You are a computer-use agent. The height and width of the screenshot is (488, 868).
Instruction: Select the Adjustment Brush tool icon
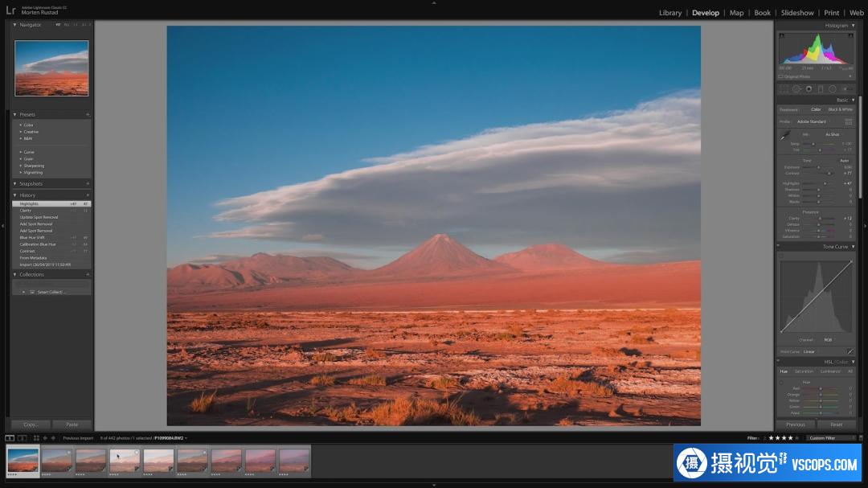(x=847, y=88)
